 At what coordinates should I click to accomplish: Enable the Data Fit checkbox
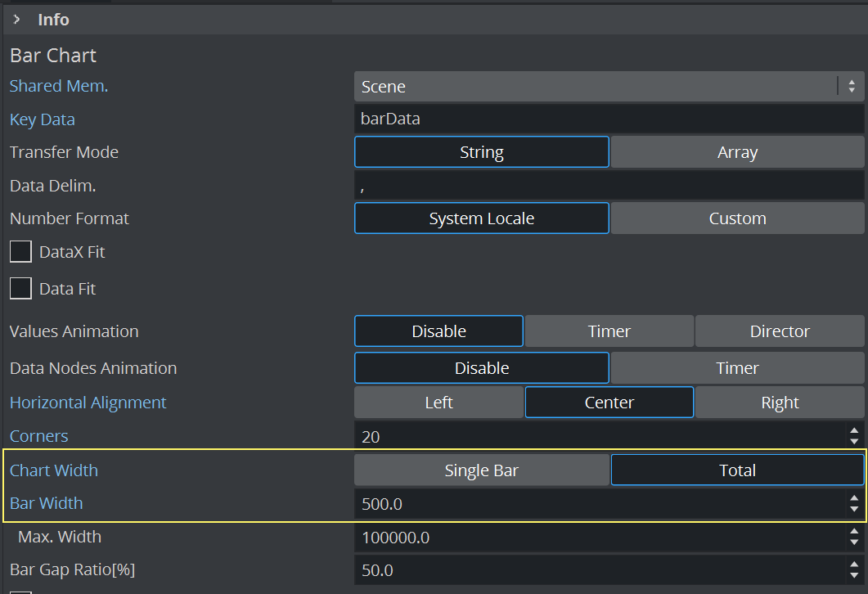(20, 289)
